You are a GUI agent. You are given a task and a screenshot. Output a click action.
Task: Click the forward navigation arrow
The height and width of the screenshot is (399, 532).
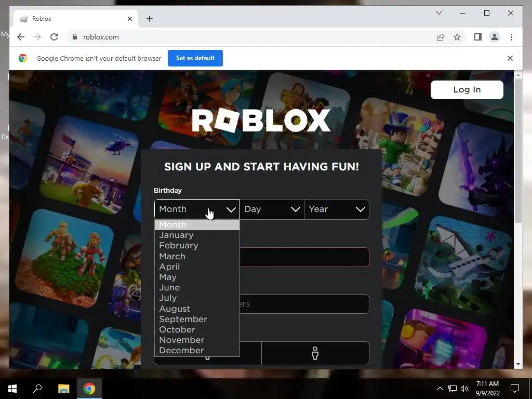(37, 37)
